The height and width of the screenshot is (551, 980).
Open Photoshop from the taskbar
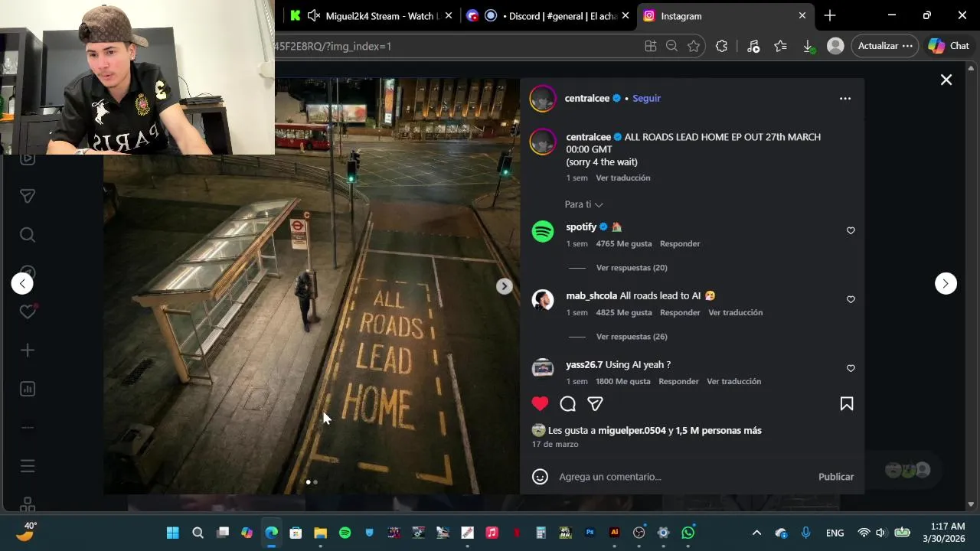coord(590,533)
